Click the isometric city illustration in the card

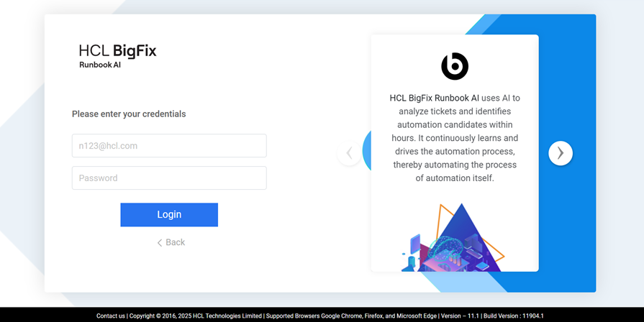click(x=453, y=237)
